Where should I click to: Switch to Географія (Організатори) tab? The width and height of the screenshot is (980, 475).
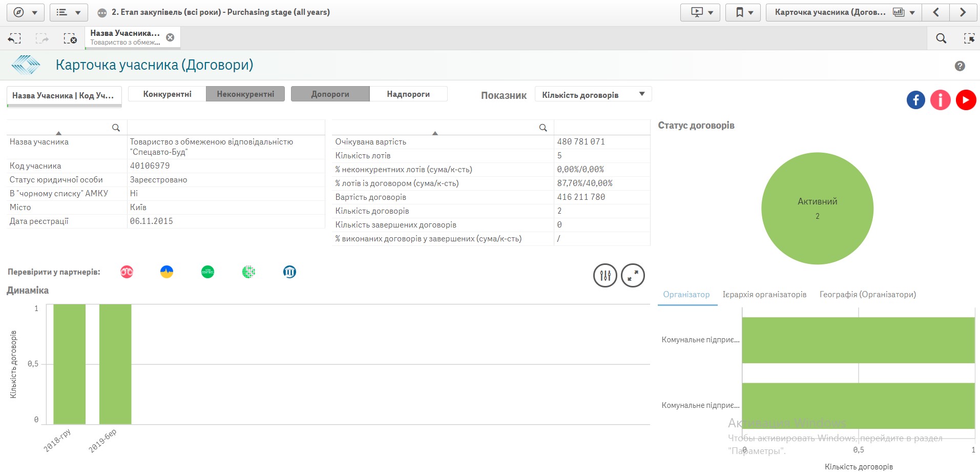coord(867,295)
